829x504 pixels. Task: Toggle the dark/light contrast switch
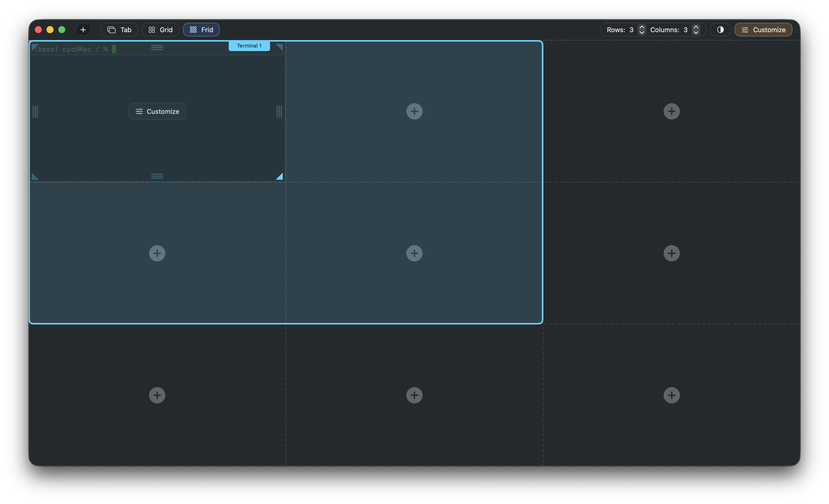pos(720,30)
